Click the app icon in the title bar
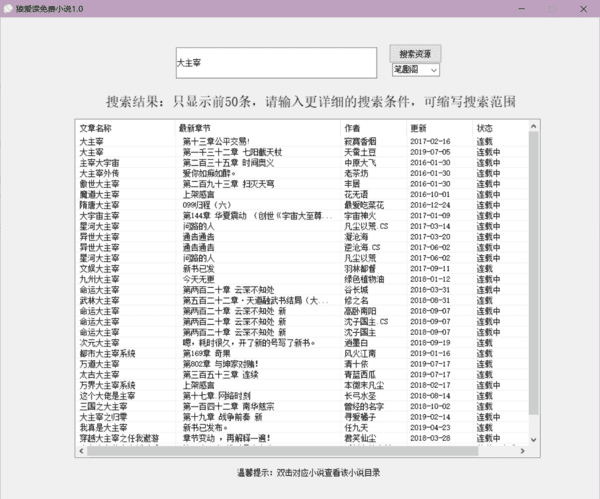 point(8,8)
